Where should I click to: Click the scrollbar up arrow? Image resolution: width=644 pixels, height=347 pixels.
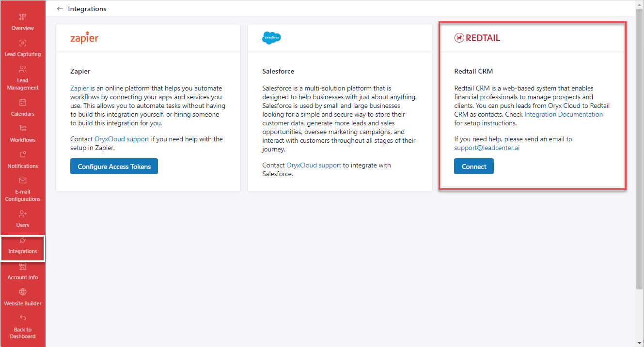640,4
